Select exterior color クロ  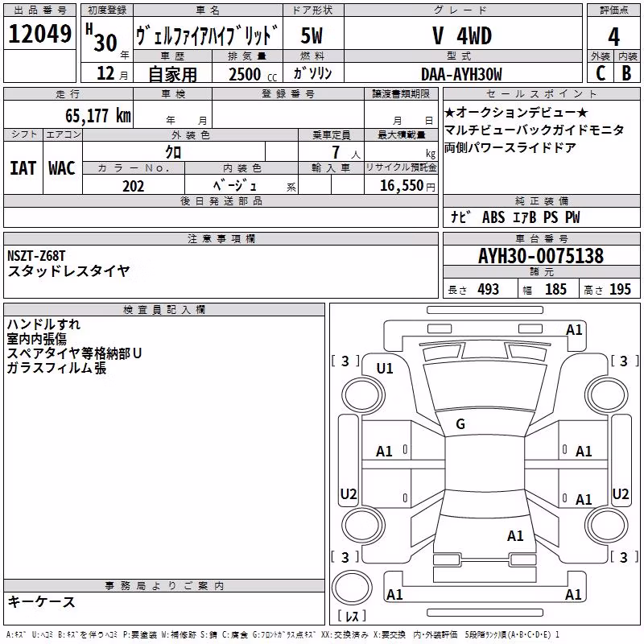point(173,152)
